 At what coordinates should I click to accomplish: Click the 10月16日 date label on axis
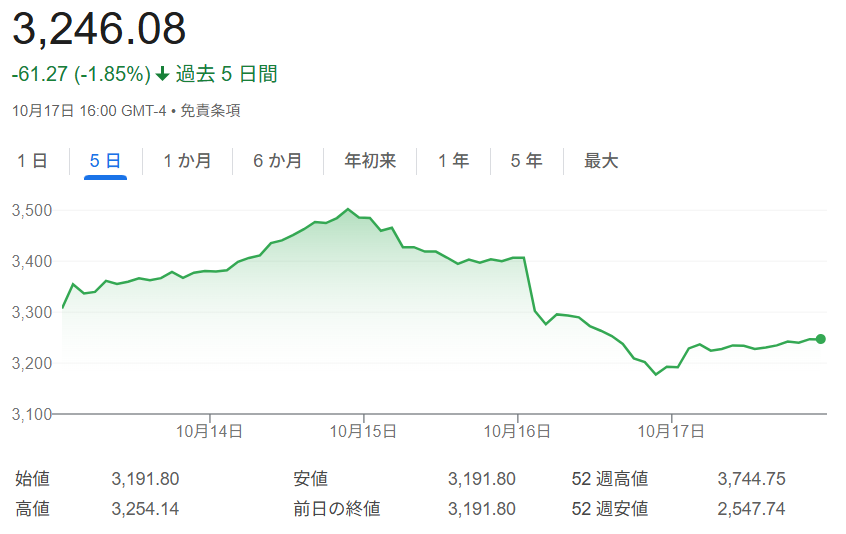pyautogui.click(x=518, y=431)
